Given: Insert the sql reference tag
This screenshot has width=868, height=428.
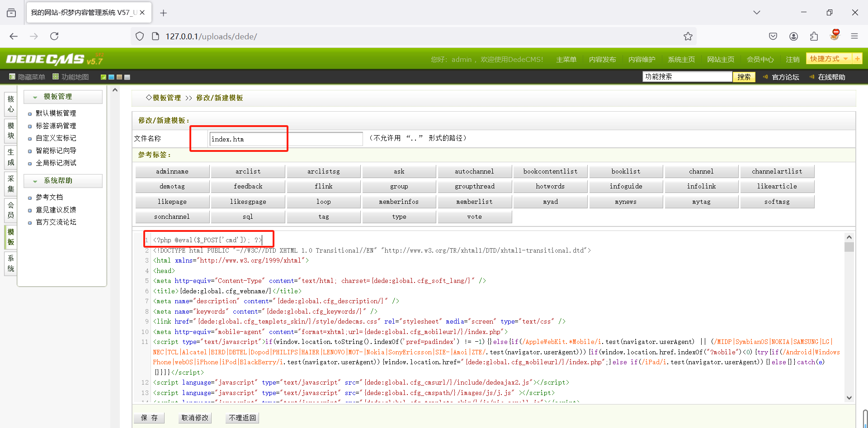Looking at the screenshot, I should pos(248,216).
